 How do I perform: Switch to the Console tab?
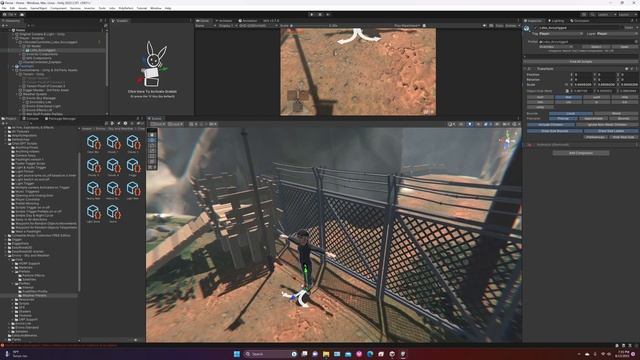[31, 119]
